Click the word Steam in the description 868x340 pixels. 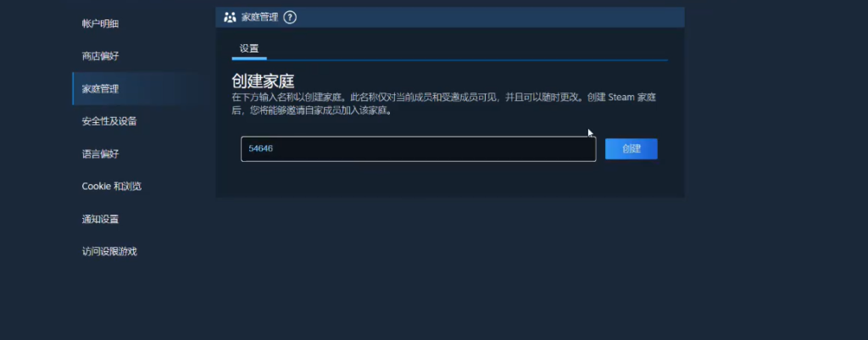coord(620,97)
